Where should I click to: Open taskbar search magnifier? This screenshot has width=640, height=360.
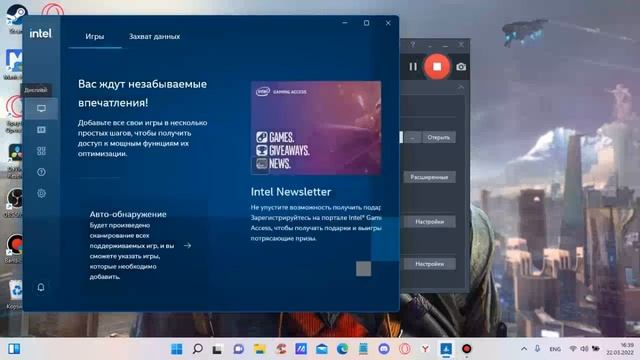tap(198, 349)
